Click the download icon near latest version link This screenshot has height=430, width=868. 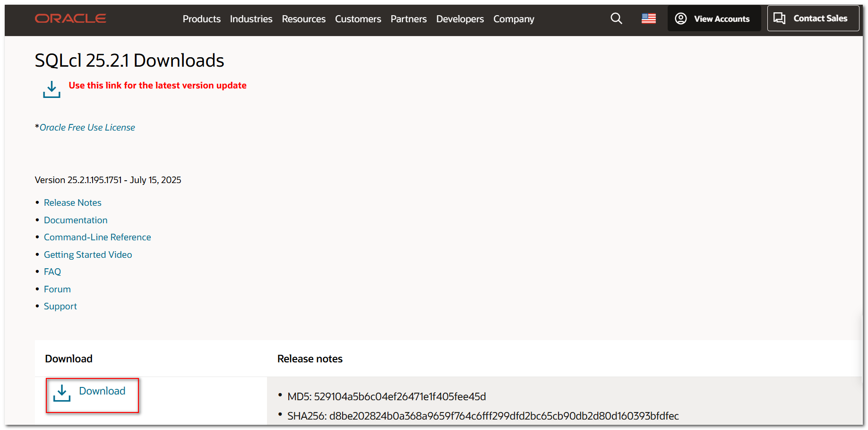(52, 89)
